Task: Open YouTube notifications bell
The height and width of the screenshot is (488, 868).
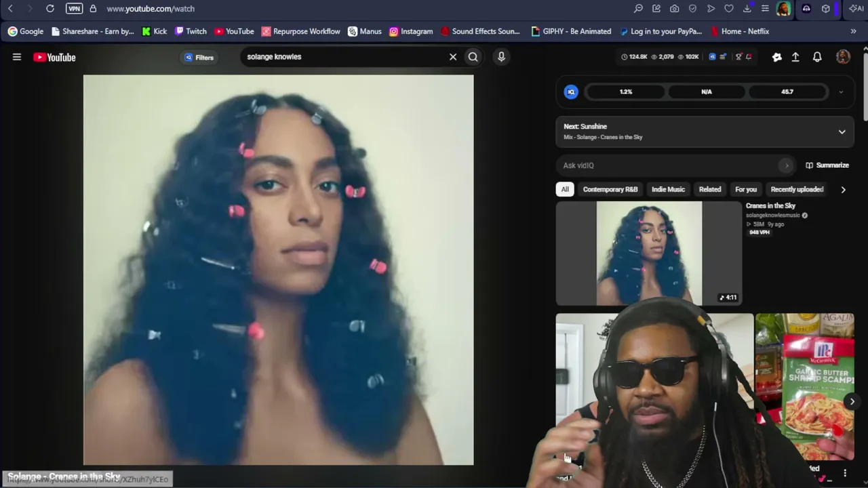Action: [817, 58]
